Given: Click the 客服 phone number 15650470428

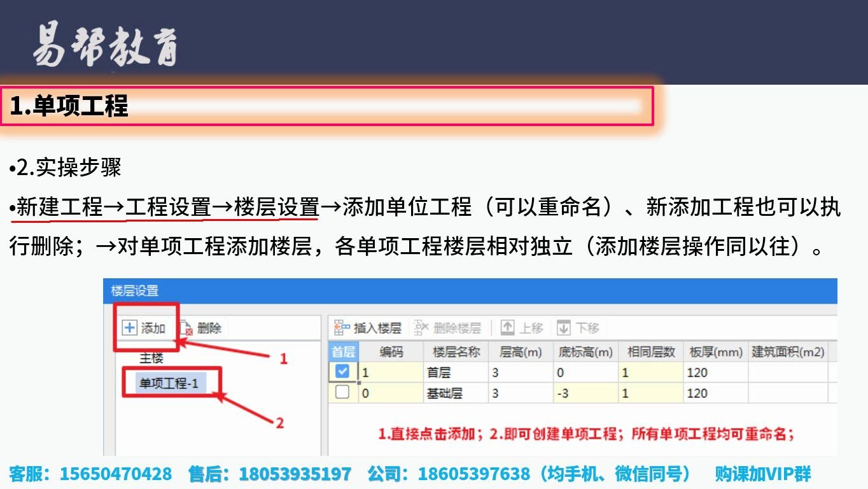Looking at the screenshot, I should 116,474.
